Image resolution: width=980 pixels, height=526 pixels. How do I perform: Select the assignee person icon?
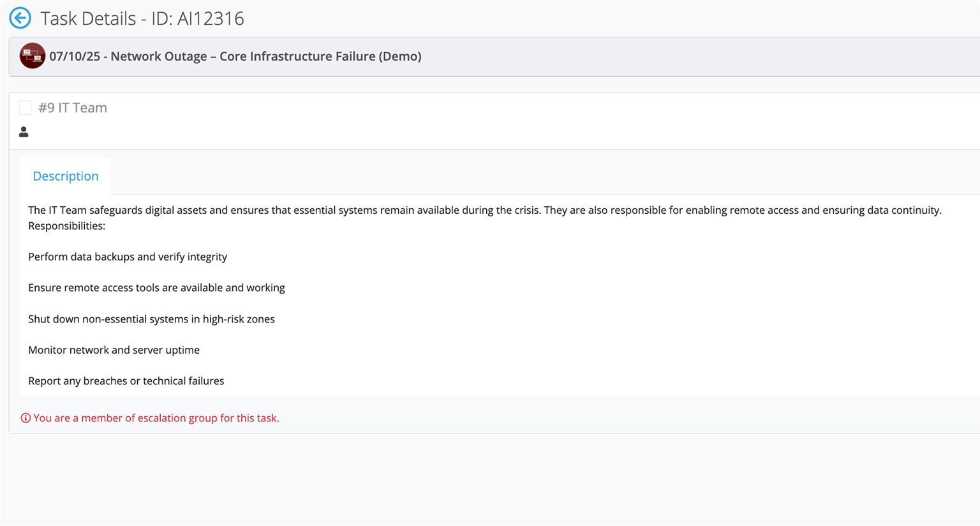coord(24,131)
